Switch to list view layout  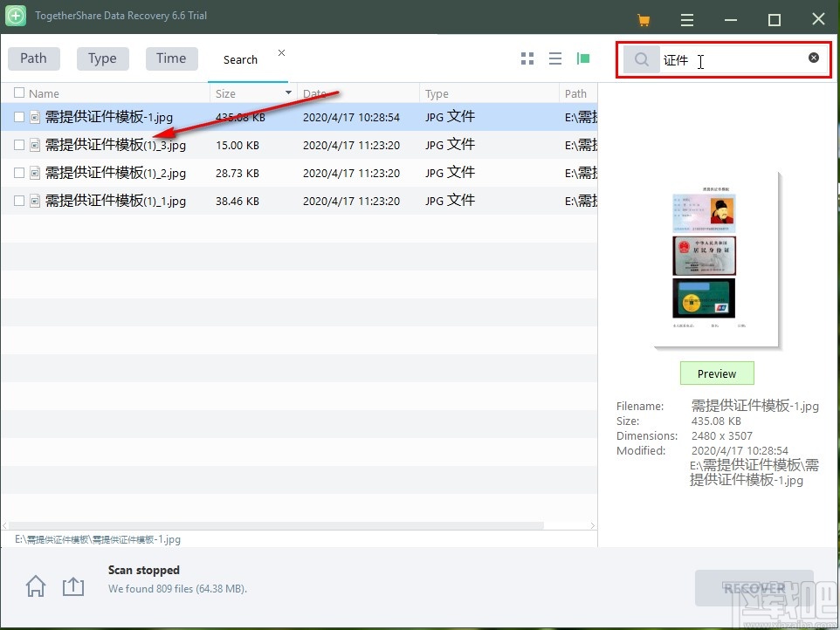555,58
